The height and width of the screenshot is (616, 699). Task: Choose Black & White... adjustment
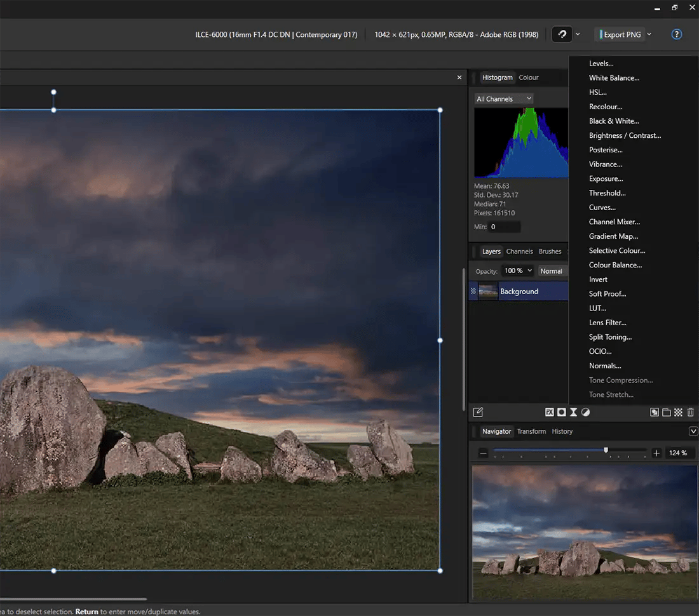tap(614, 121)
